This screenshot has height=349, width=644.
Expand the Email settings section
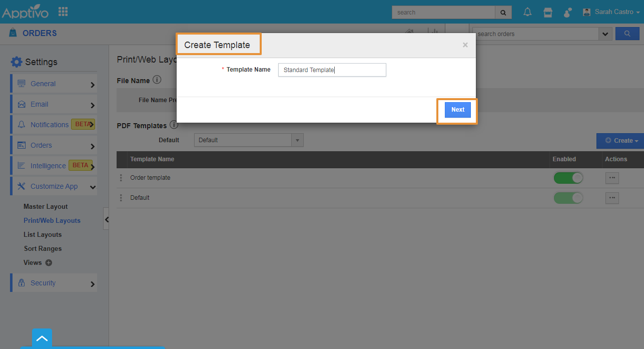pos(54,104)
